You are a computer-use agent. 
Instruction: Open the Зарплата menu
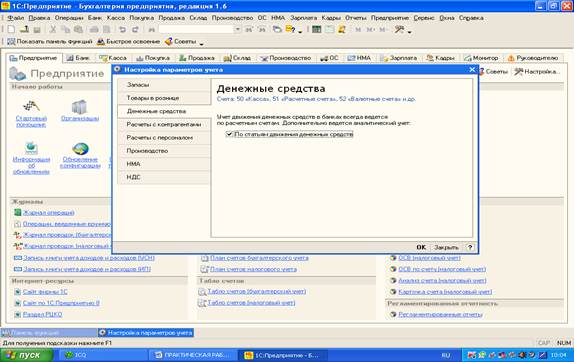point(303,18)
